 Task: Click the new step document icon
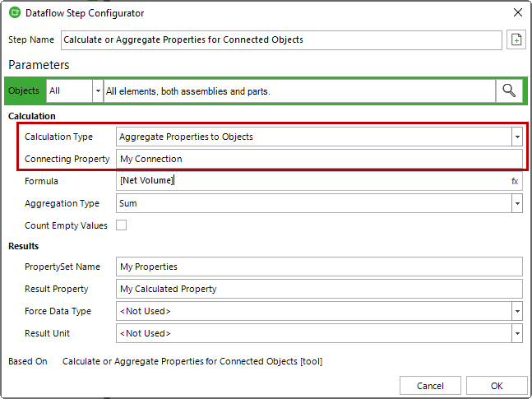tap(516, 39)
